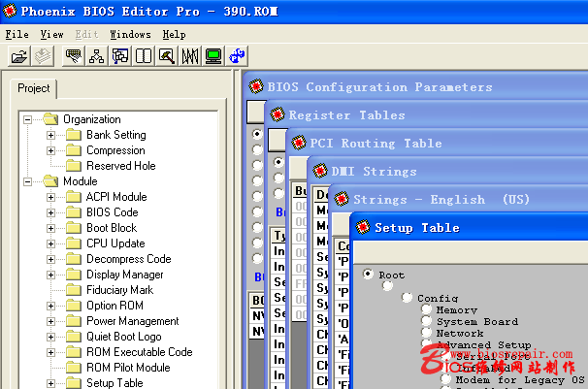The width and height of the screenshot is (588, 389).
Task: Switch to the Project tab
Action: (33, 88)
